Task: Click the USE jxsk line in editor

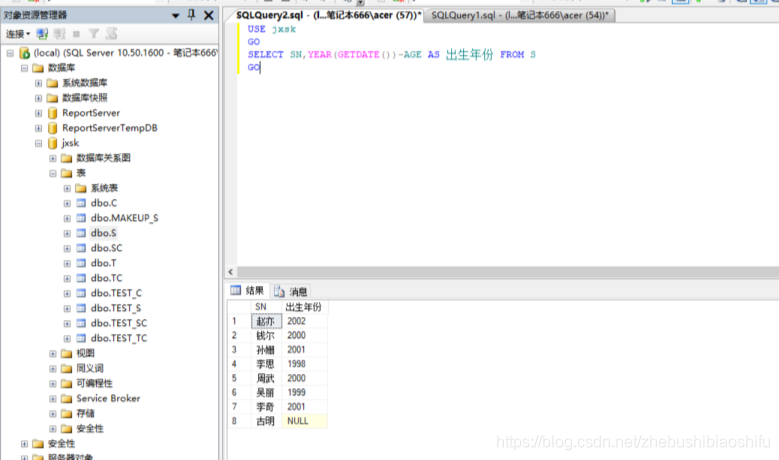Action: [x=272, y=29]
